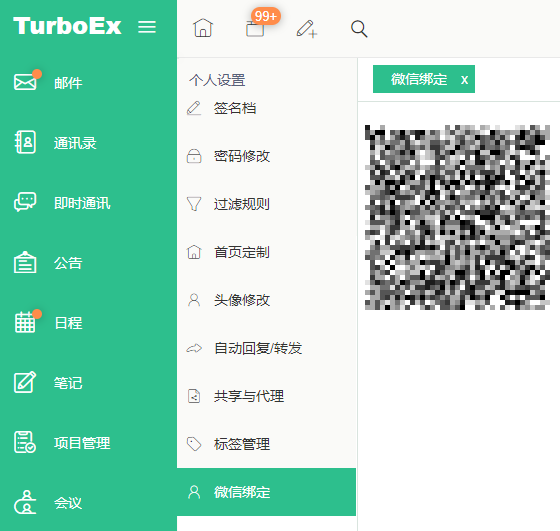This screenshot has width=560, height=531.
Task: Close the 微信绑定 tab with X
Action: tap(464, 80)
